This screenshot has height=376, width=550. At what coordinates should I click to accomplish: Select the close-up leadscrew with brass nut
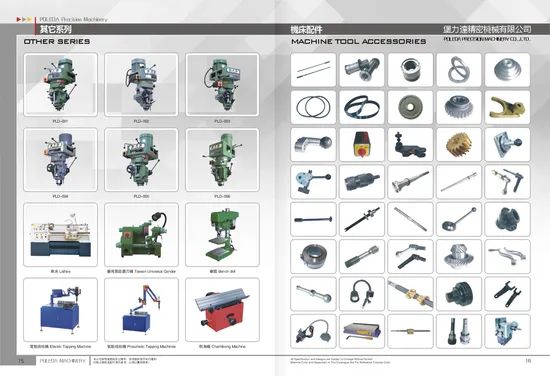(410, 294)
